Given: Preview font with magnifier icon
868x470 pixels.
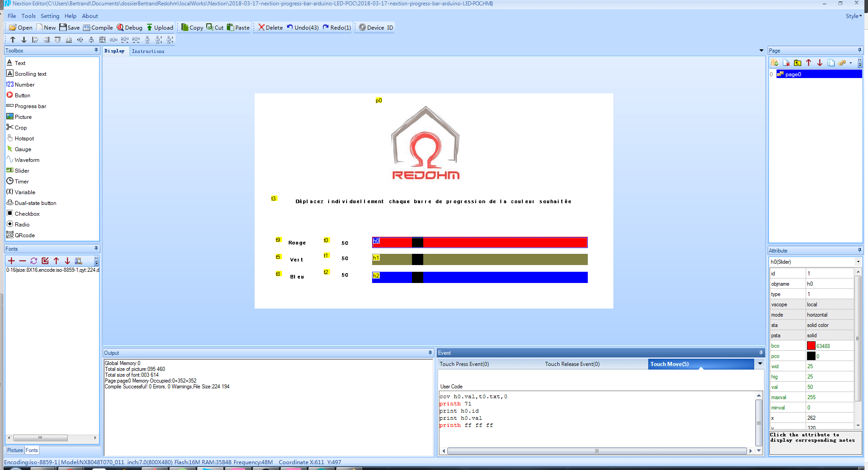Looking at the screenshot, I should [x=78, y=261].
